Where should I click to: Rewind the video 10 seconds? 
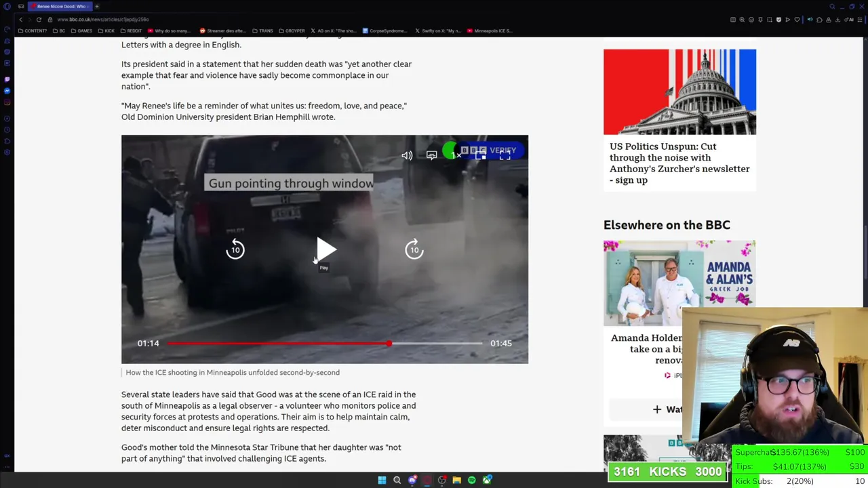click(x=235, y=249)
